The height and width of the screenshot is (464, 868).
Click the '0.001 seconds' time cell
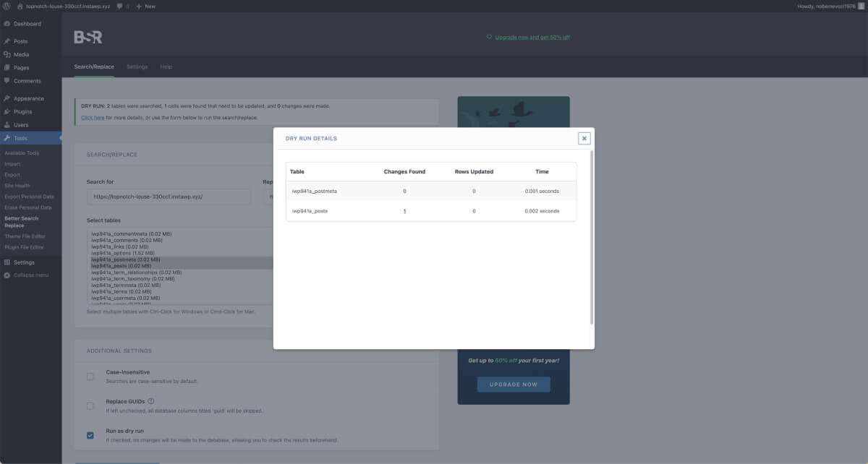coord(542,191)
